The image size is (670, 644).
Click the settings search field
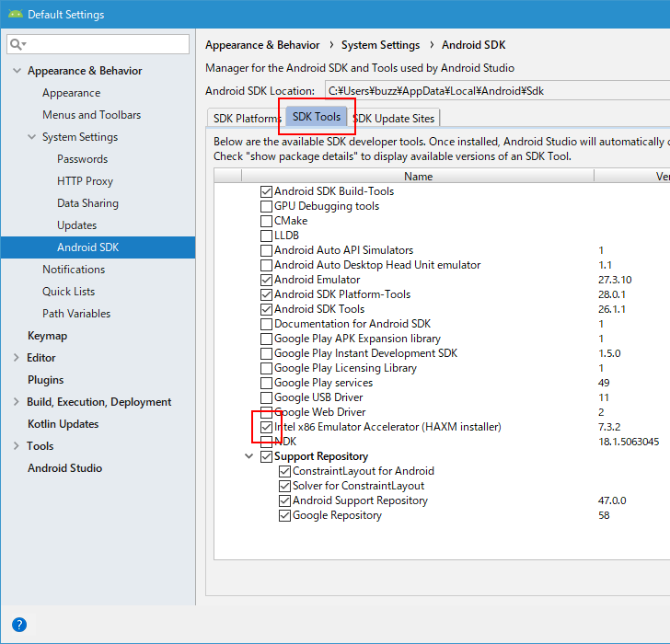point(98,44)
